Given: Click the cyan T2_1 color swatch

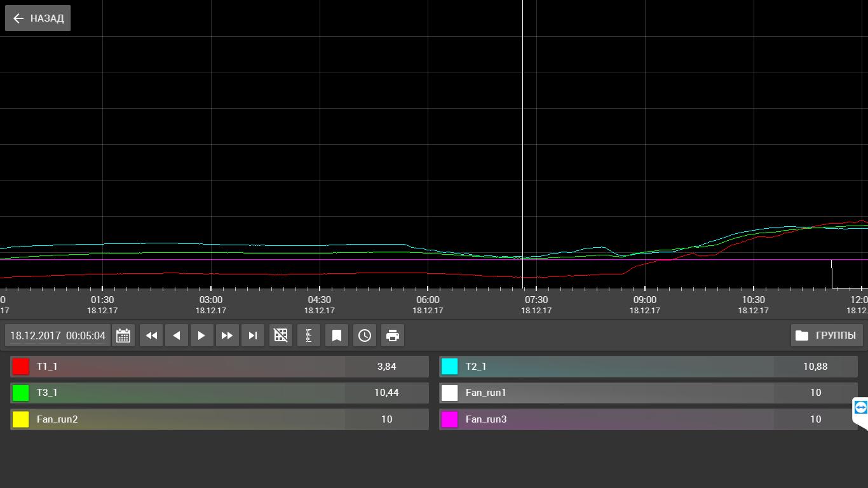Looking at the screenshot, I should tap(450, 367).
